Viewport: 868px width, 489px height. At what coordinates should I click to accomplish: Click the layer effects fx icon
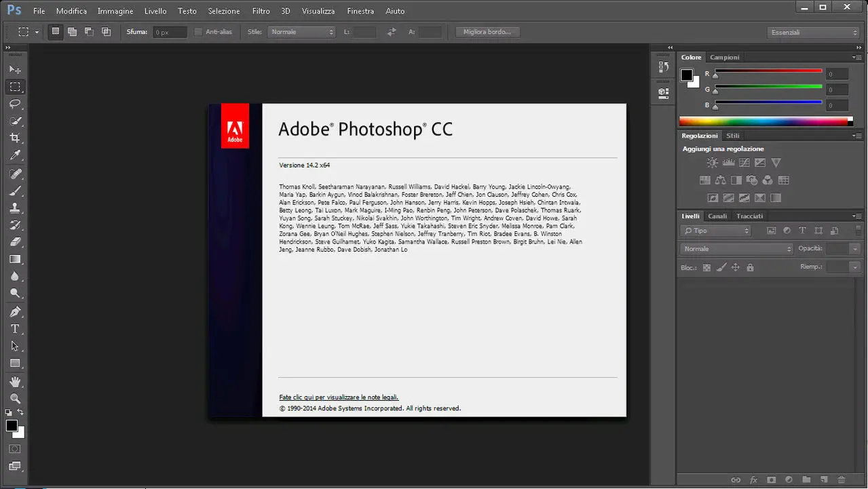click(x=753, y=480)
